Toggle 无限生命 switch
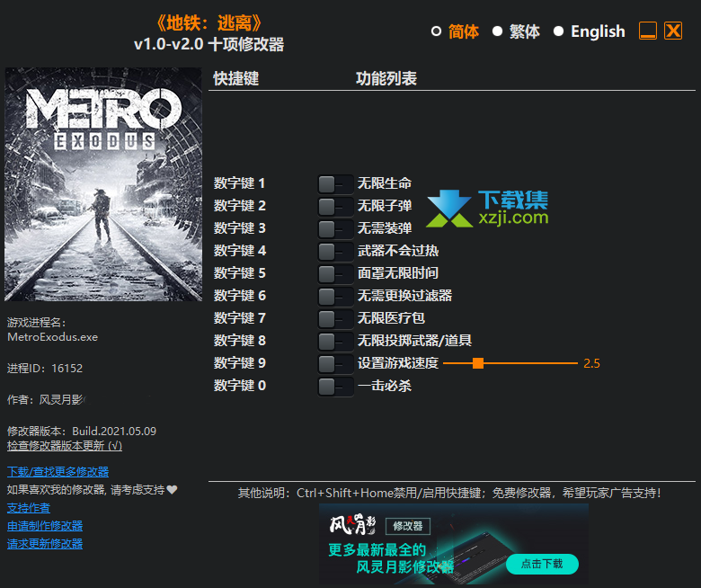 [335, 183]
